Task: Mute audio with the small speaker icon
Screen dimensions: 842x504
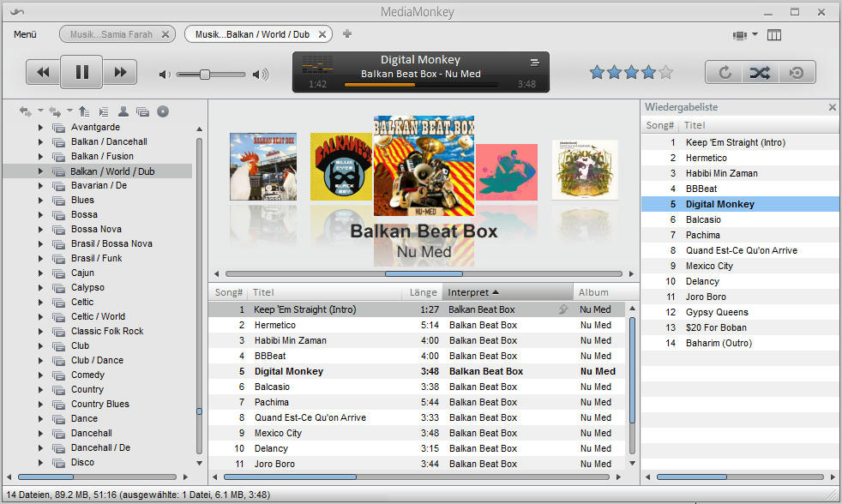Action: (x=165, y=75)
